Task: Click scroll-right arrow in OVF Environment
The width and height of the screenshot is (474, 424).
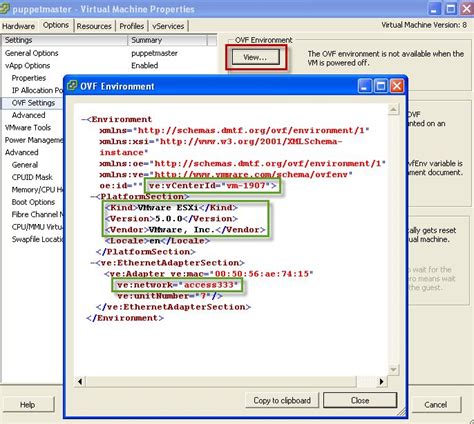Action: click(x=381, y=381)
